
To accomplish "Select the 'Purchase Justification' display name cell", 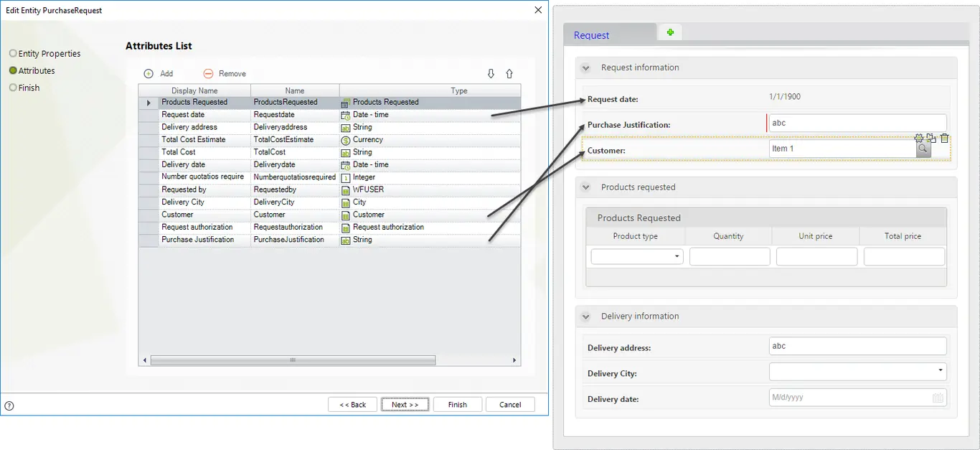I will (x=204, y=240).
